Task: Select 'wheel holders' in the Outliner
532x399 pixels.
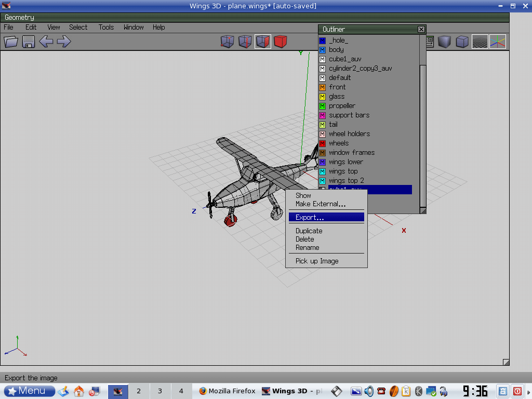Action: 349,134
